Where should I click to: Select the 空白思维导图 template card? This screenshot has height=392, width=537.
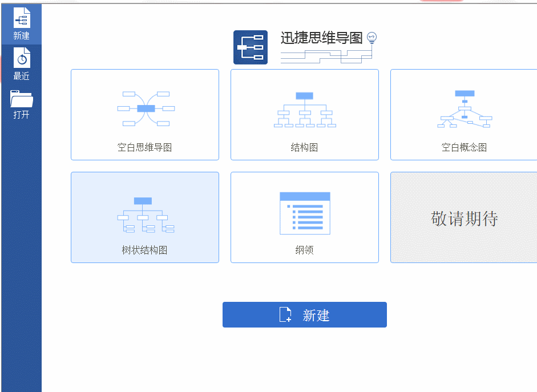point(145,114)
